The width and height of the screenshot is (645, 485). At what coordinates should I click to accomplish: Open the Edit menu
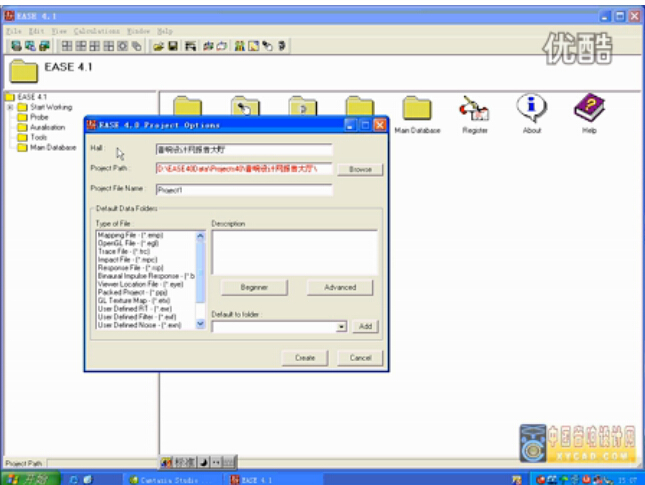(36, 31)
